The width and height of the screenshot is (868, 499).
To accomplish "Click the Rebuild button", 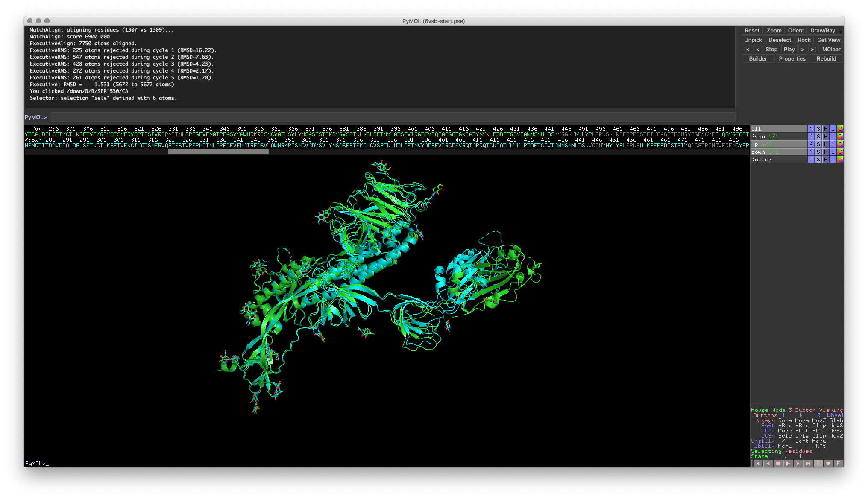I will coord(826,59).
